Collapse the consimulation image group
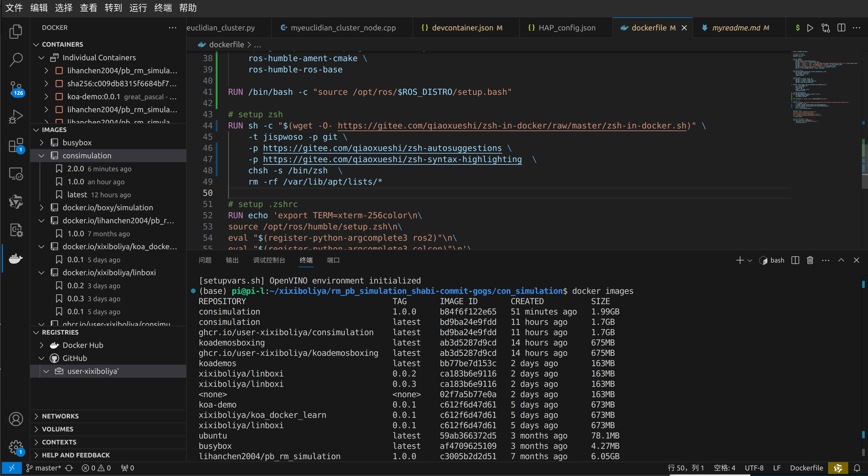 (x=41, y=156)
